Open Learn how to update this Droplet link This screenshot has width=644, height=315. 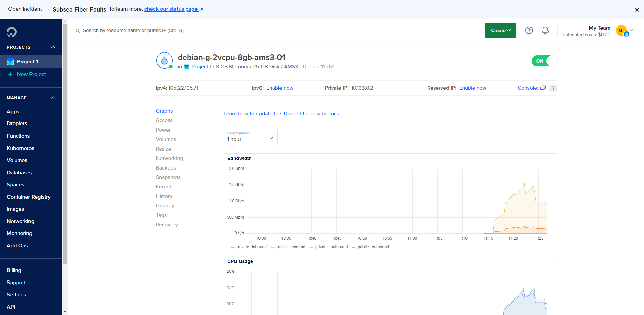[x=282, y=114]
